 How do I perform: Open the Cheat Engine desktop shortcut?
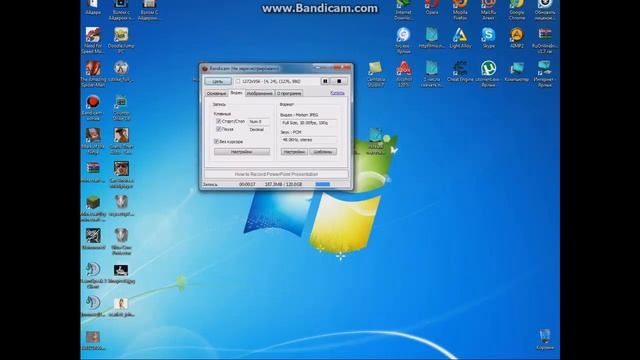tap(460, 71)
